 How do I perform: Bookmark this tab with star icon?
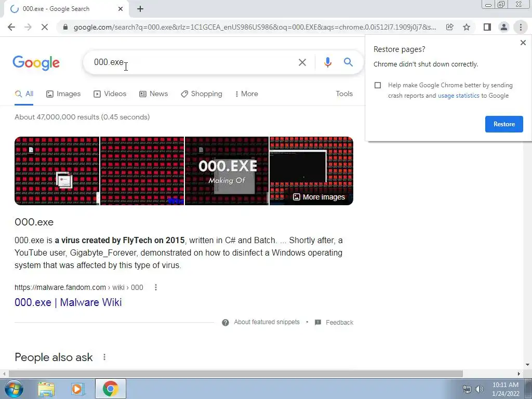(x=467, y=27)
